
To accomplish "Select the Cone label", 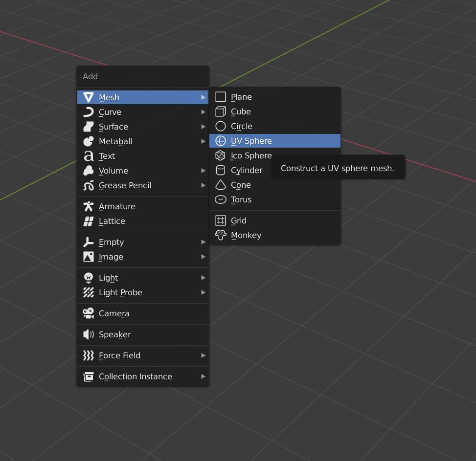I will (241, 185).
